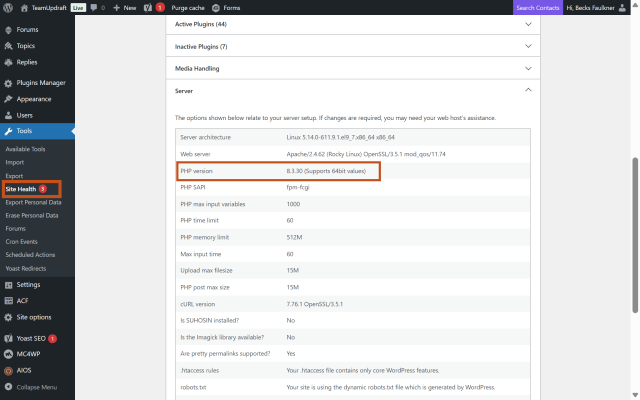Click the Plugins Manager gear icon

point(8,83)
